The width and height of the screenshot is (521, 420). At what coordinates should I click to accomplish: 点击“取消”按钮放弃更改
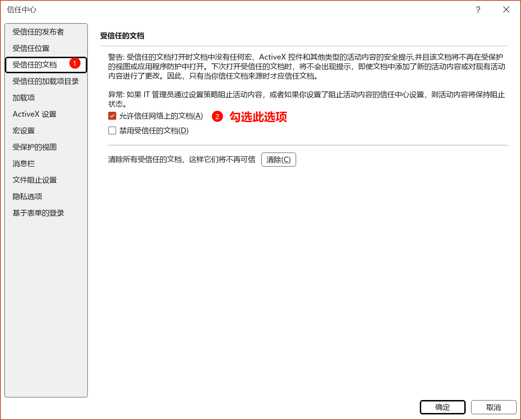[494, 407]
